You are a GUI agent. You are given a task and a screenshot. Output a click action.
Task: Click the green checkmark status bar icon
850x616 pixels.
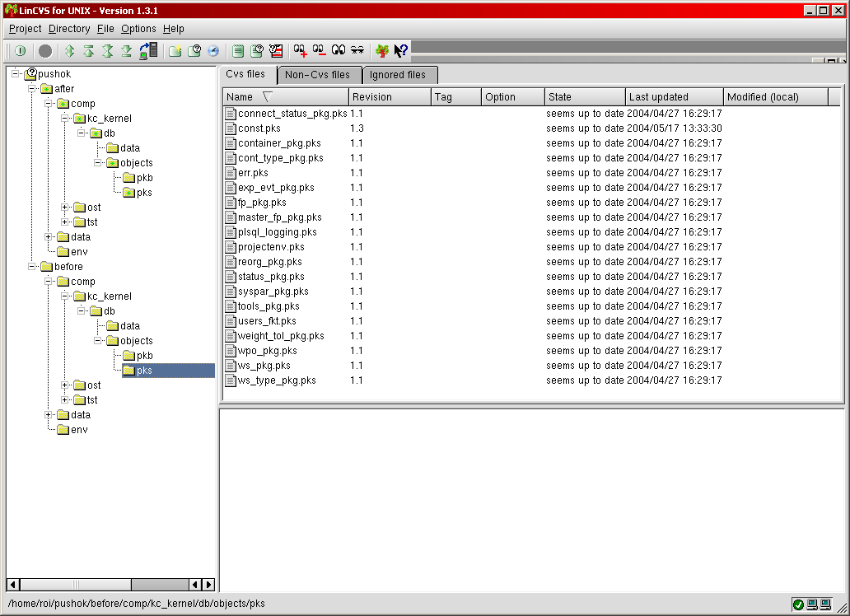798,604
